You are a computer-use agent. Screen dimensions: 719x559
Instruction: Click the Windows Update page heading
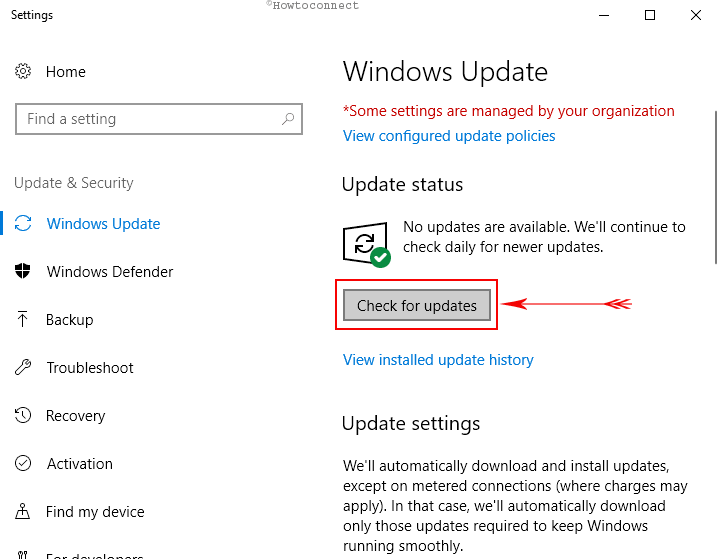tap(445, 72)
